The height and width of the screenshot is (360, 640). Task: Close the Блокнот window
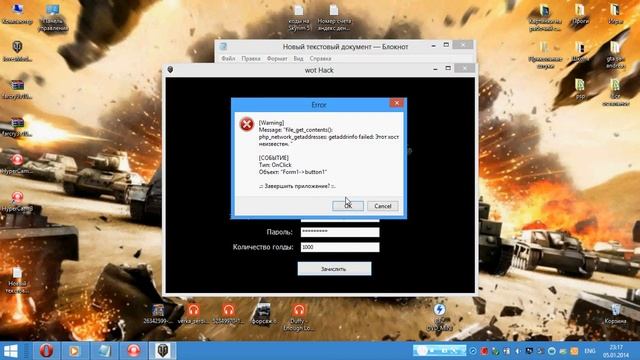pyautogui.click(x=463, y=44)
